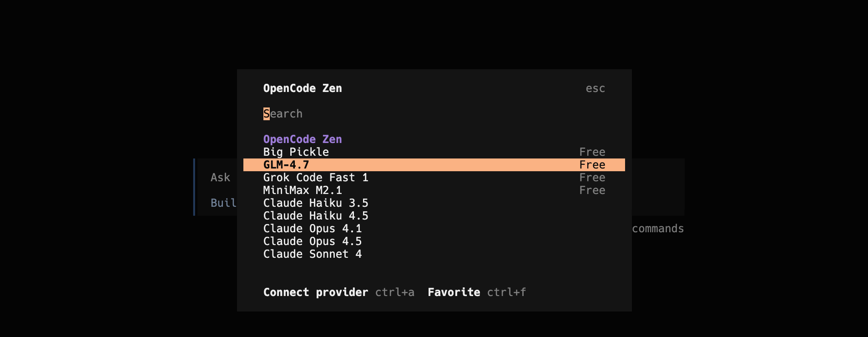The width and height of the screenshot is (868, 337).
Task: Select Claude Opus 4.5
Action: coord(313,241)
